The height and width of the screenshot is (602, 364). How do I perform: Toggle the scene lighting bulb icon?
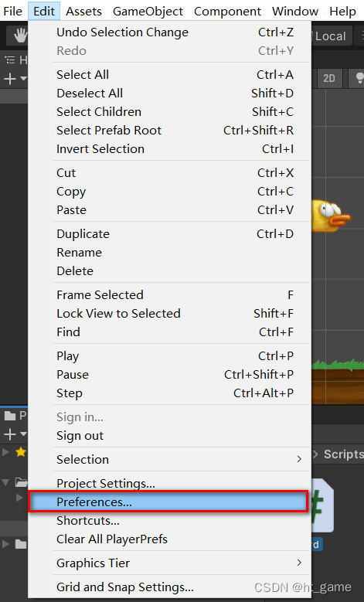[x=358, y=78]
